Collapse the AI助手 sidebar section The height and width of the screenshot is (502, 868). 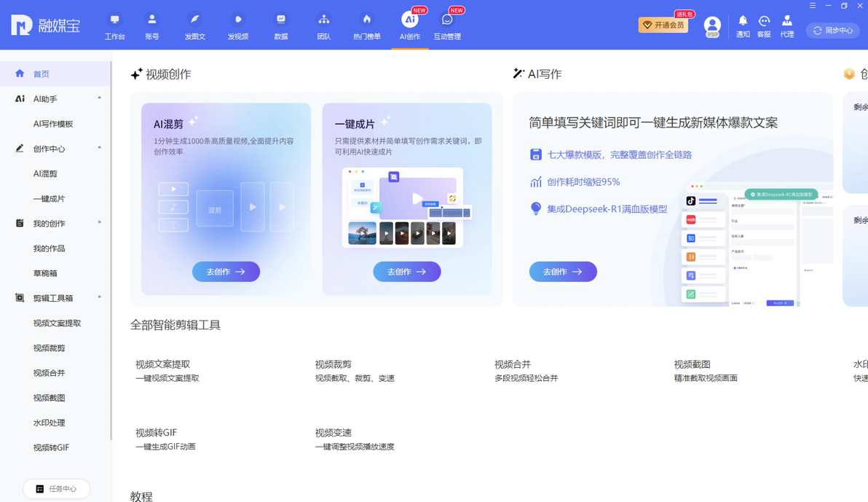[100, 98]
